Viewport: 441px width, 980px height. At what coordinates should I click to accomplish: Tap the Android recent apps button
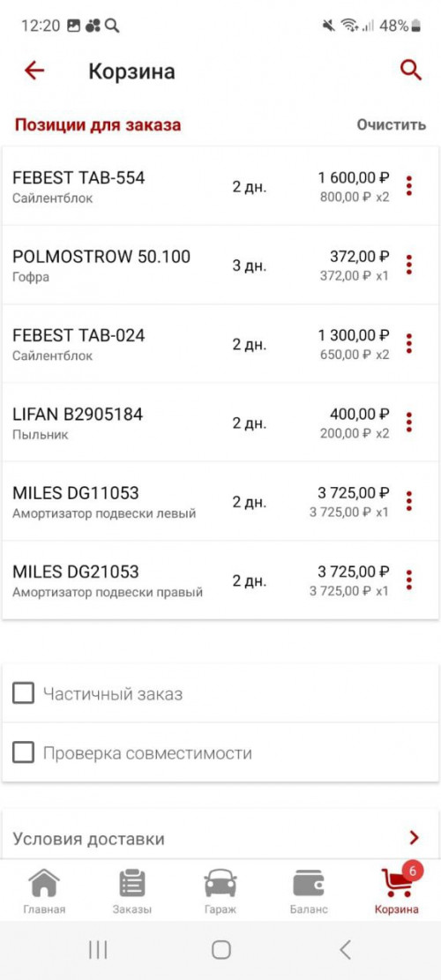[x=98, y=950]
